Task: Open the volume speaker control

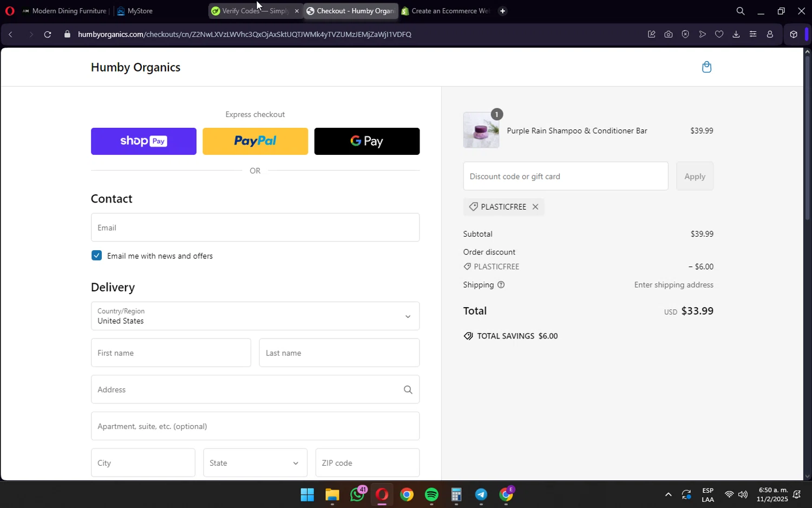Action: [x=743, y=494]
